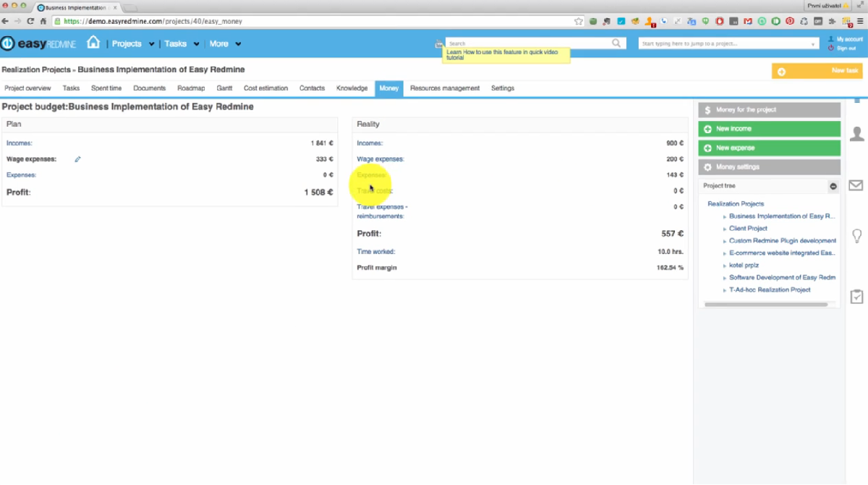Click the Pinterest extension icon

(790, 22)
